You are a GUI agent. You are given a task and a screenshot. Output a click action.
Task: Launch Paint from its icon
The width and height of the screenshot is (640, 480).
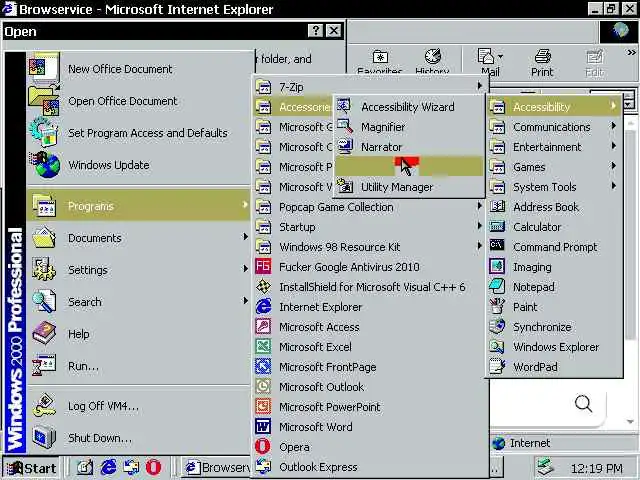tap(497, 306)
